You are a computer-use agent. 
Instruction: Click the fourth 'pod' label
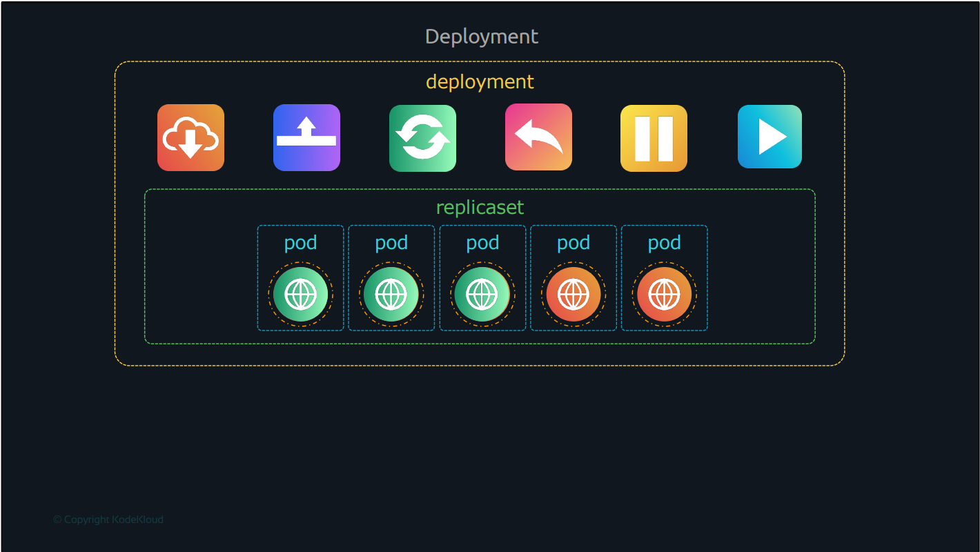[x=574, y=244]
